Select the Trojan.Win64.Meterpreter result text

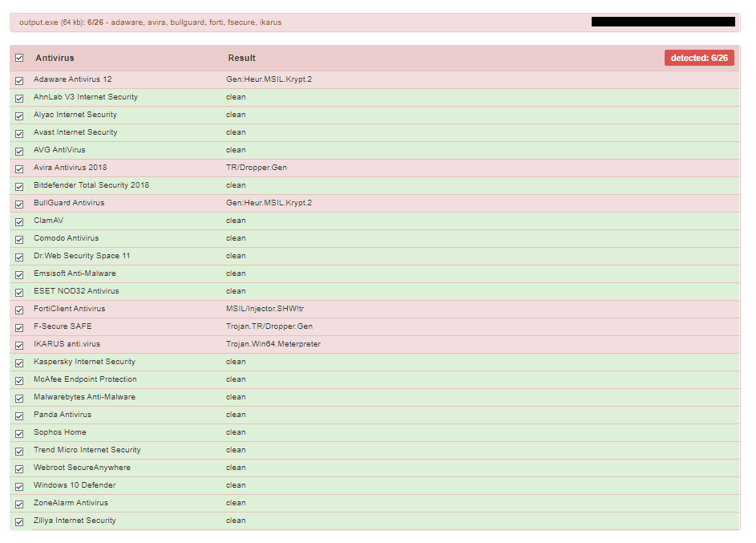click(x=273, y=344)
